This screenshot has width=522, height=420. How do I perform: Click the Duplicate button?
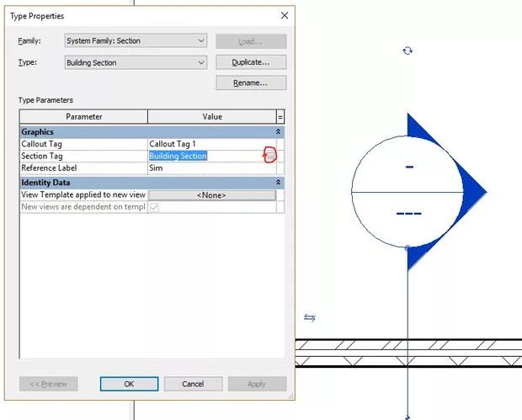251,62
